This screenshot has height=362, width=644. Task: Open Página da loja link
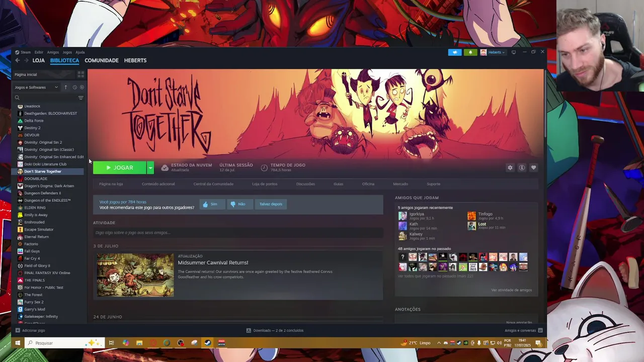coord(111,184)
